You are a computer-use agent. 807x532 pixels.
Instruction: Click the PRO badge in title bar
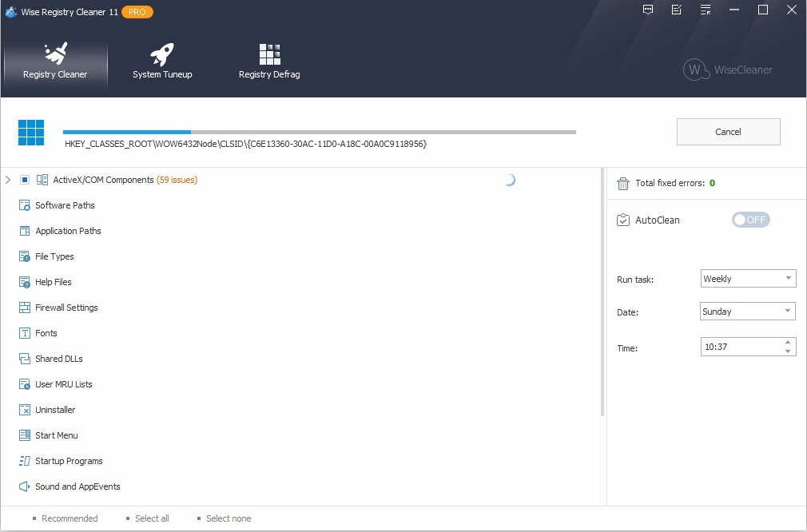(137, 12)
